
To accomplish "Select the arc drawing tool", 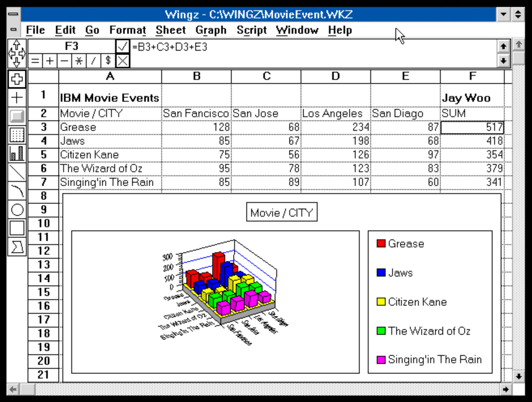I will pyautogui.click(x=17, y=191).
